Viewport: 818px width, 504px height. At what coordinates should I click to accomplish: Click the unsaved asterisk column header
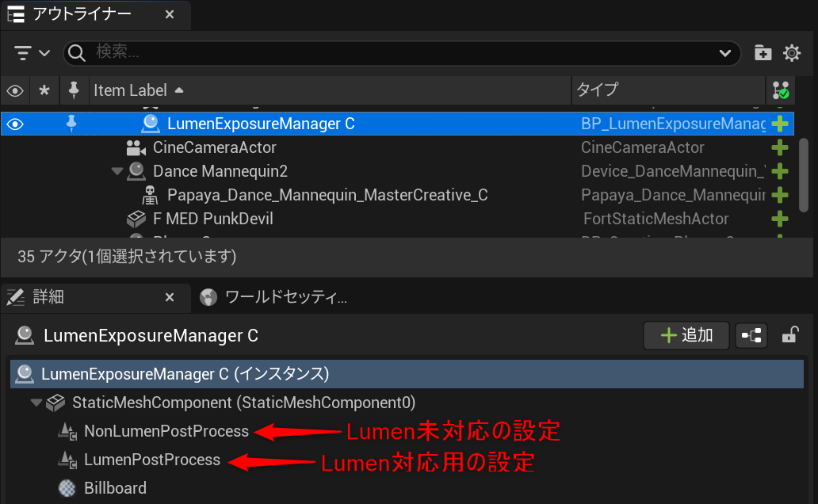[44, 91]
